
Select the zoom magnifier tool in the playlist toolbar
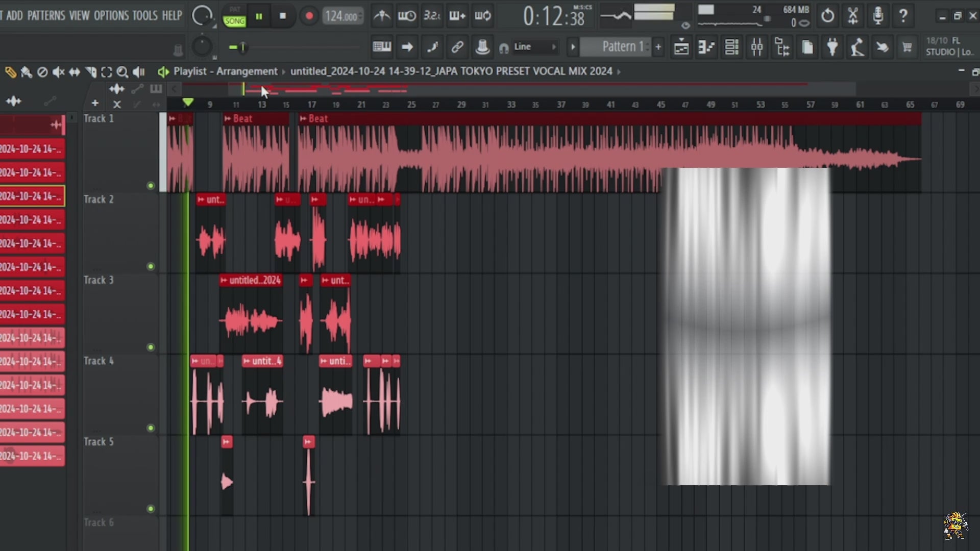point(122,72)
